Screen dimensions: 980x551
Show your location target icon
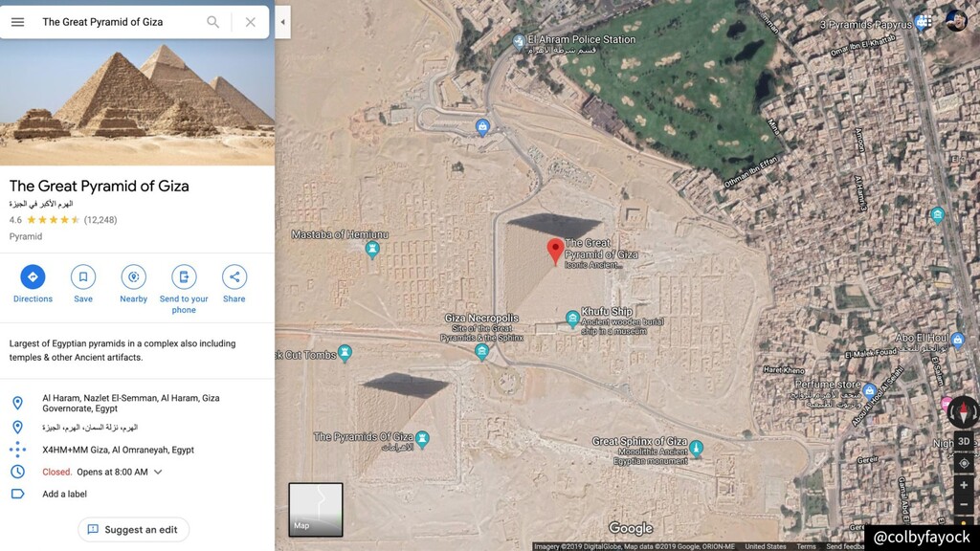click(964, 463)
